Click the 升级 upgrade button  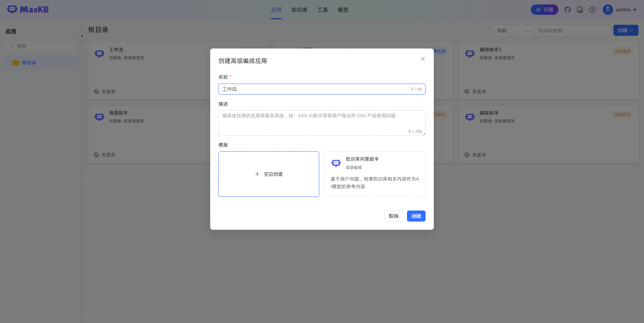point(545,10)
